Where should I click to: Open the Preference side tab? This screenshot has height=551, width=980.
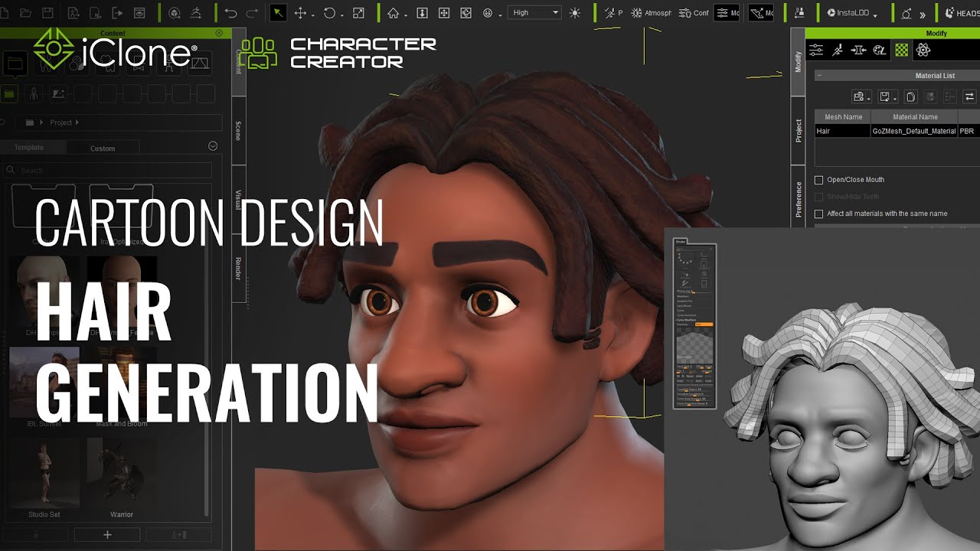tap(798, 199)
